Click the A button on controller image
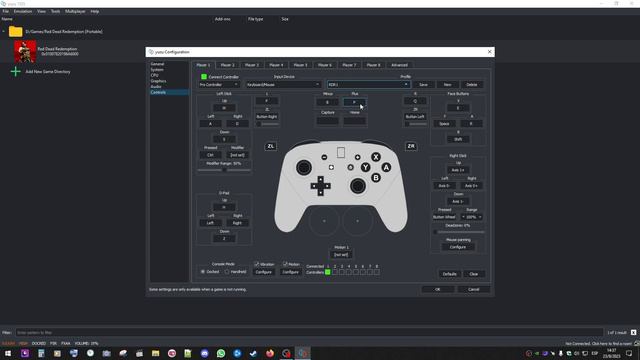 386,167
